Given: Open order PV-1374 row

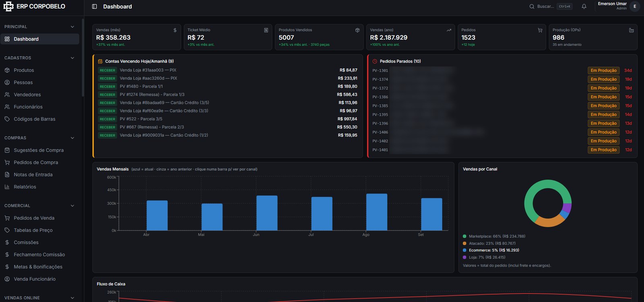Looking at the screenshot, I should (x=502, y=79).
